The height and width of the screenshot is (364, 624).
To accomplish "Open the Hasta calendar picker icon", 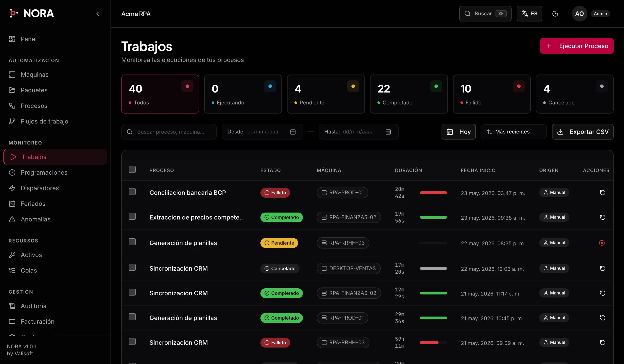I will coord(388,132).
